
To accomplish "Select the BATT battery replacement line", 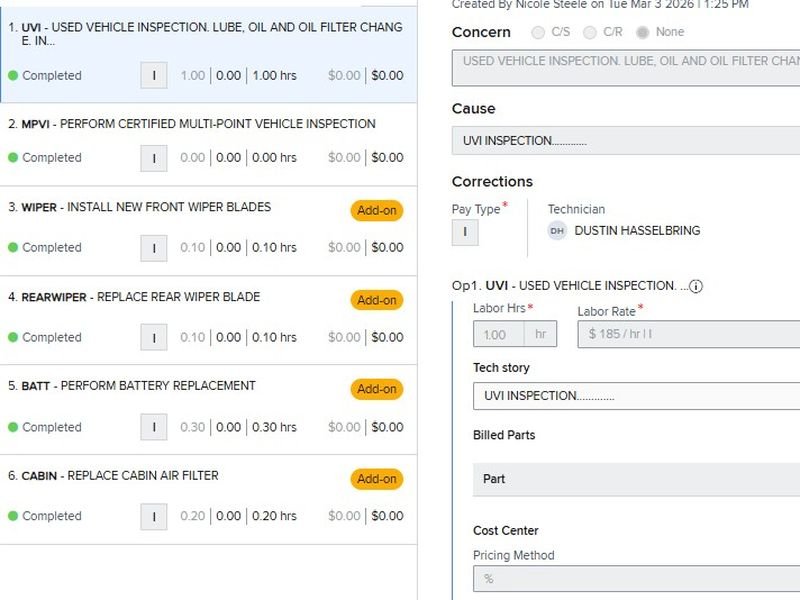I will point(180,386).
